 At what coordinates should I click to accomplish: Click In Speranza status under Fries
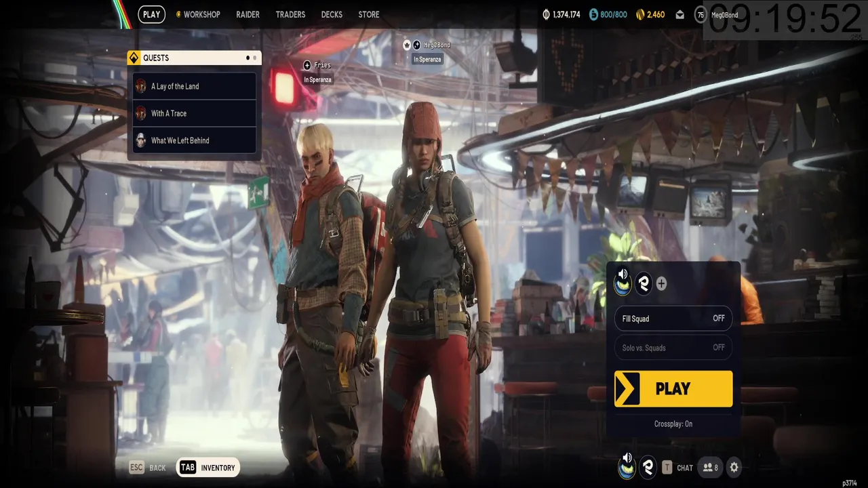point(317,80)
